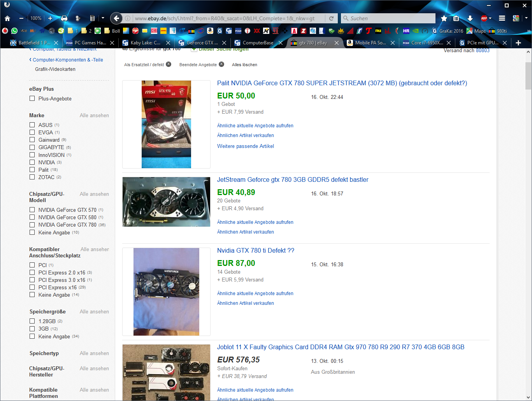
Task: Expand the toolbar dropdown next to clipboard icon
Action: [103, 18]
